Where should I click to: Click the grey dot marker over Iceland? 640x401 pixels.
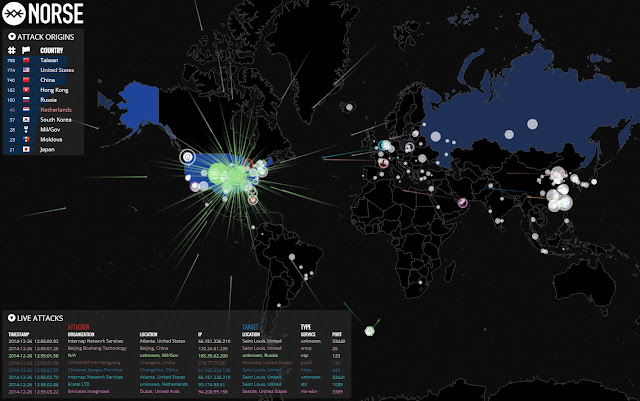pyautogui.click(x=349, y=107)
